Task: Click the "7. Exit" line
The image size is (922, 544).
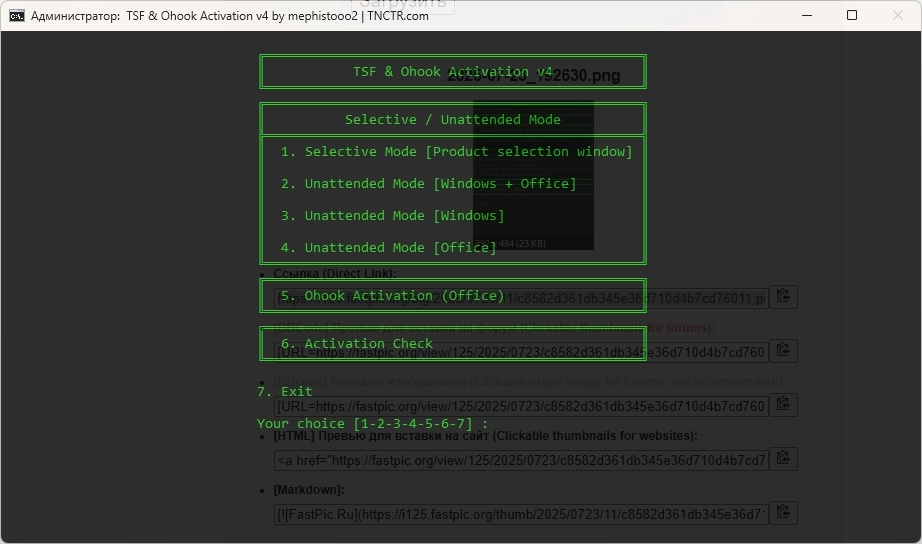Action: click(x=285, y=392)
